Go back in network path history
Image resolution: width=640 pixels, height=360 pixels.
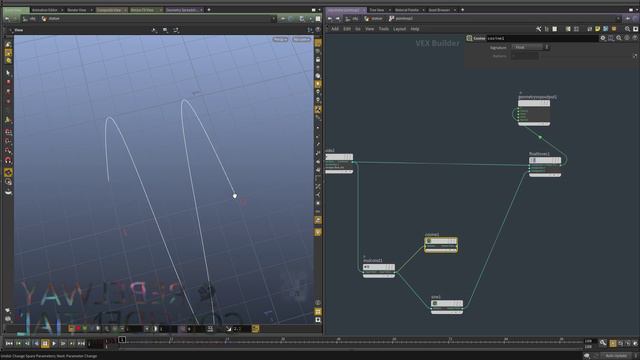pos(330,19)
